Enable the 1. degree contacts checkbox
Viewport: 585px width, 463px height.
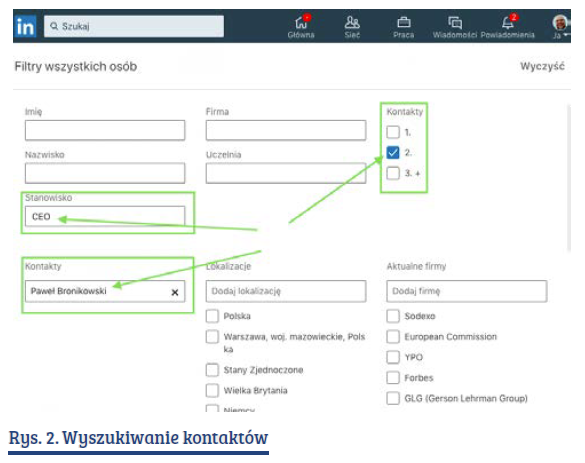[x=393, y=132]
